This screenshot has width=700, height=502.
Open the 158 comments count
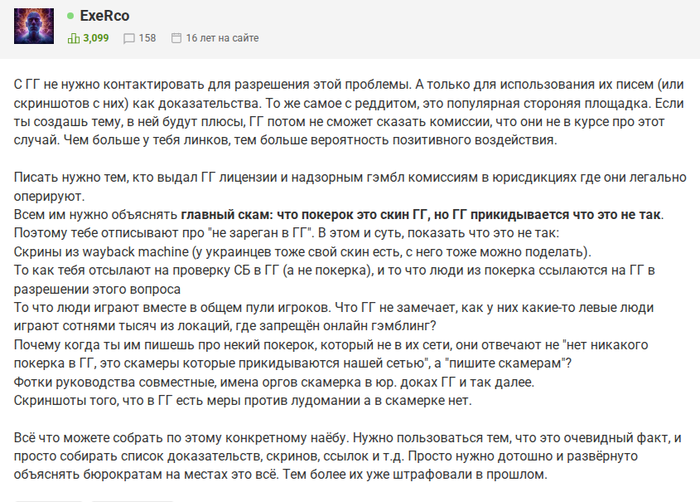click(147, 39)
